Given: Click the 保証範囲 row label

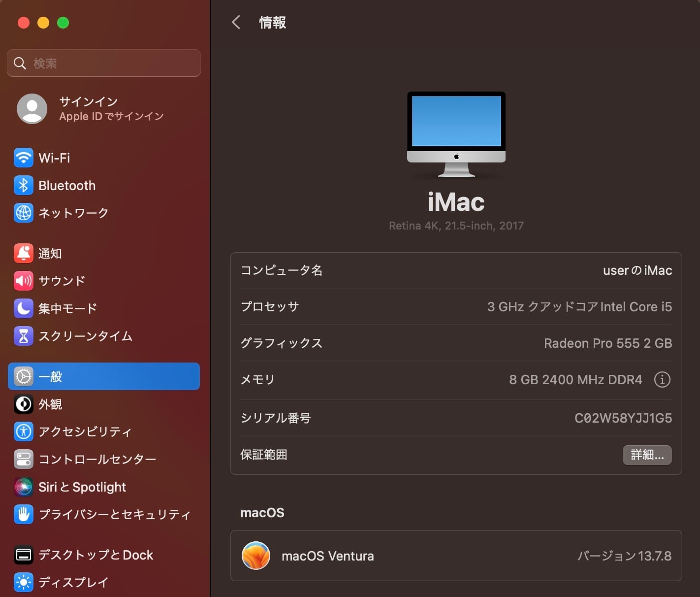Looking at the screenshot, I should click(264, 455).
